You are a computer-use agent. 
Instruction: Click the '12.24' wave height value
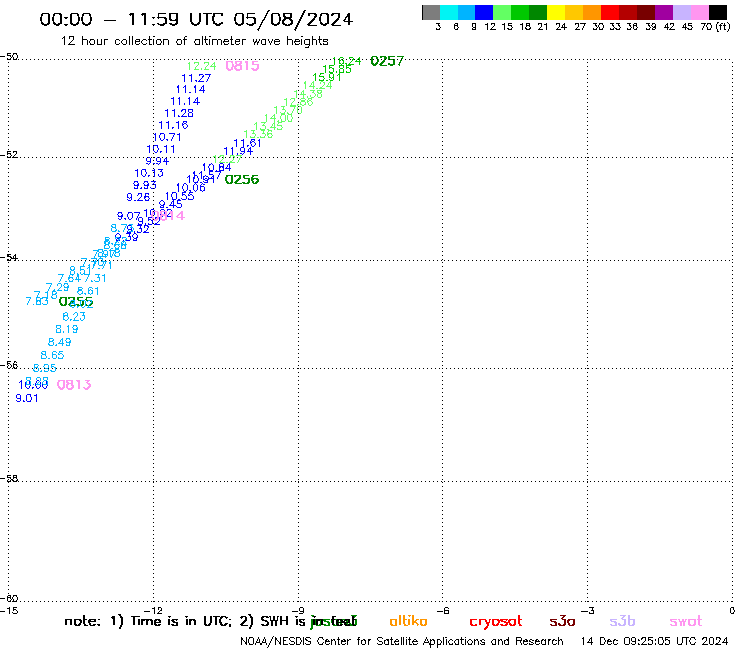[202, 67]
